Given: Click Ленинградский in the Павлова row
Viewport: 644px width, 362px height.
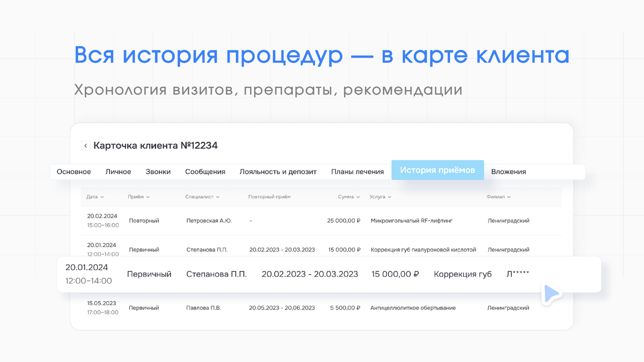Looking at the screenshot, I should point(508,308).
